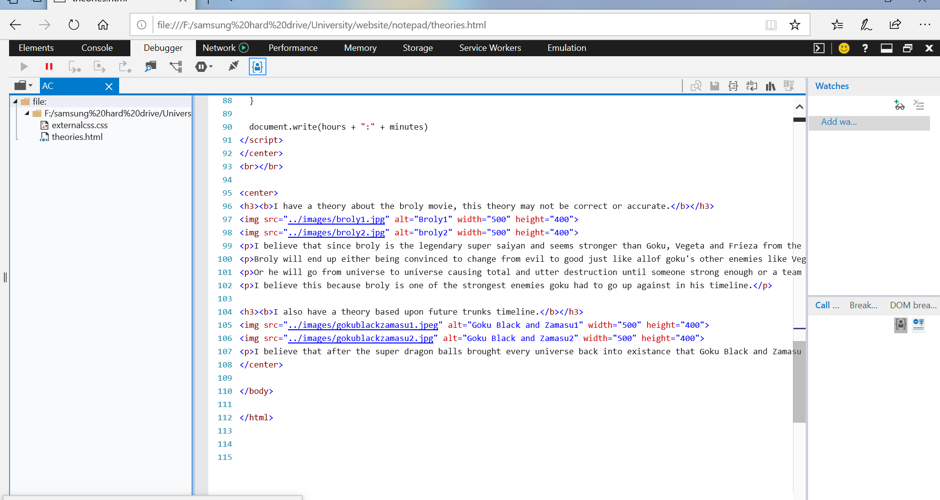The height and width of the screenshot is (500, 940).
Task: Click the DevTools help question mark
Action: (x=865, y=48)
